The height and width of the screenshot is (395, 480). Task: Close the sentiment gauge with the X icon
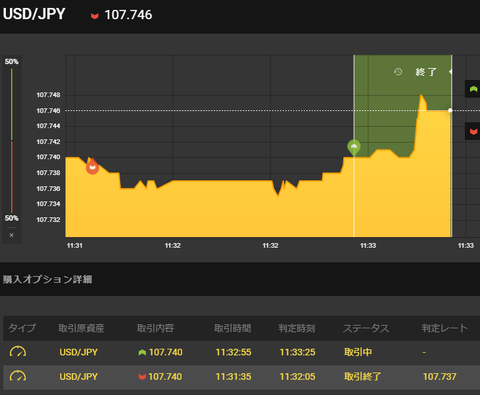(x=12, y=235)
